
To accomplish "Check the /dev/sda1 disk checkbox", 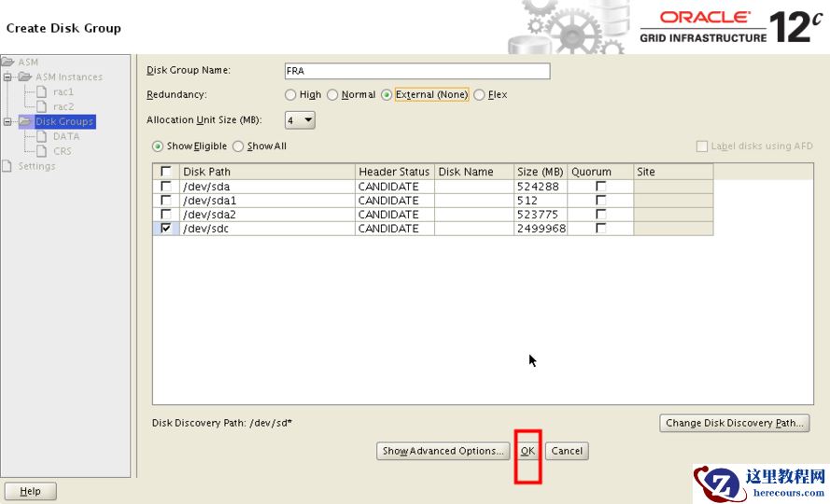I will [x=165, y=200].
